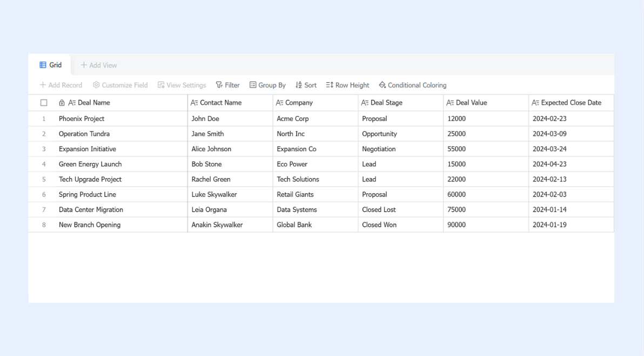The image size is (644, 356).
Task: Click the Sort A-Z icon
Action: tap(299, 85)
